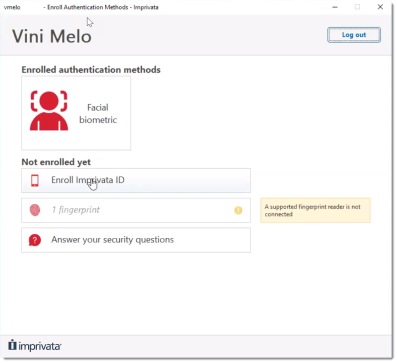Open the Facial biometric enrolled tile
Viewport: 397px width, 363px height.
click(x=76, y=113)
